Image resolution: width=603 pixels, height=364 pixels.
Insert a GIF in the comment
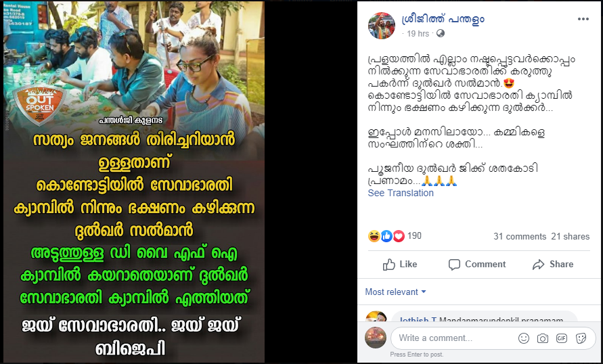click(562, 338)
